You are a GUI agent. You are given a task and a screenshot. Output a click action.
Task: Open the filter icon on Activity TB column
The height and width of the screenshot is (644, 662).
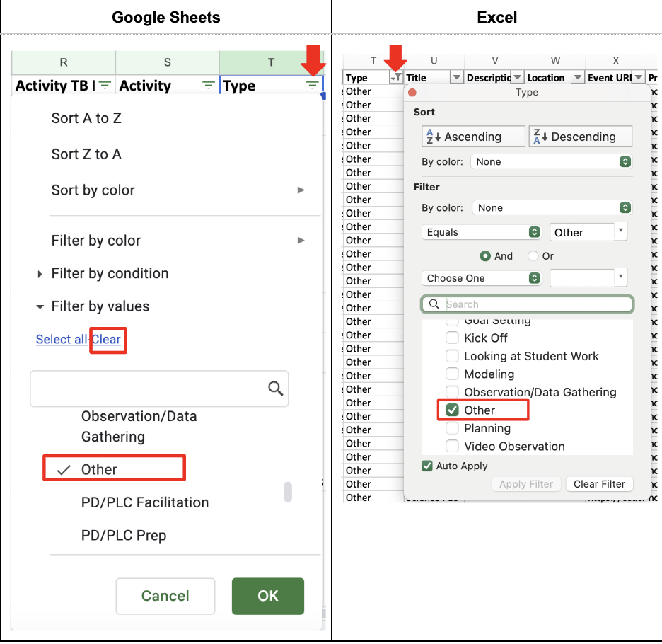tap(105, 86)
